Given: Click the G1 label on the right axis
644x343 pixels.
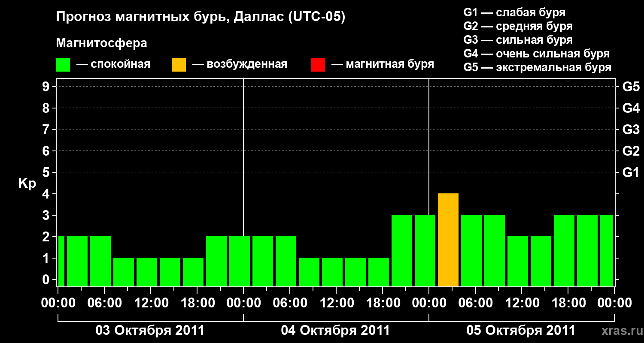Looking at the screenshot, I should click(x=631, y=172).
